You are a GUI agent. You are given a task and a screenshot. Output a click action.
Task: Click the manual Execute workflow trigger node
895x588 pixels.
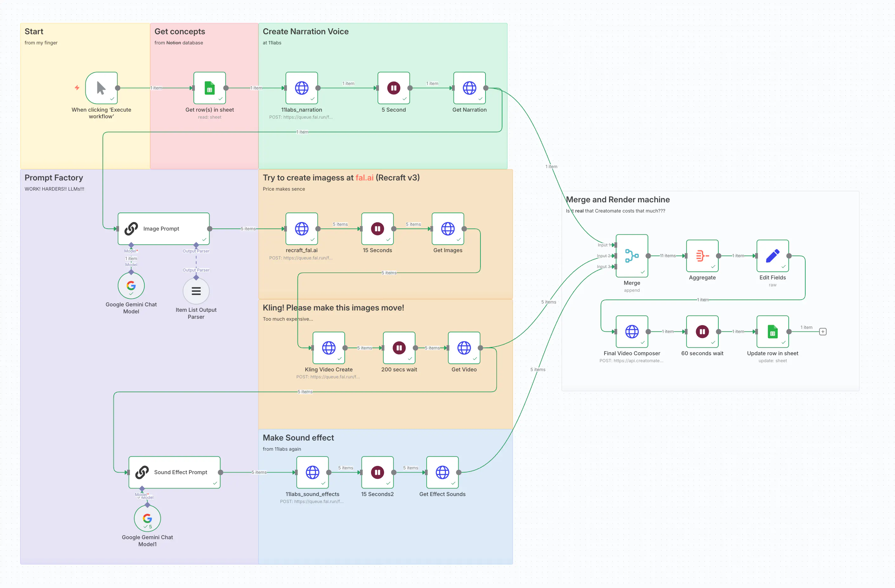tap(101, 88)
